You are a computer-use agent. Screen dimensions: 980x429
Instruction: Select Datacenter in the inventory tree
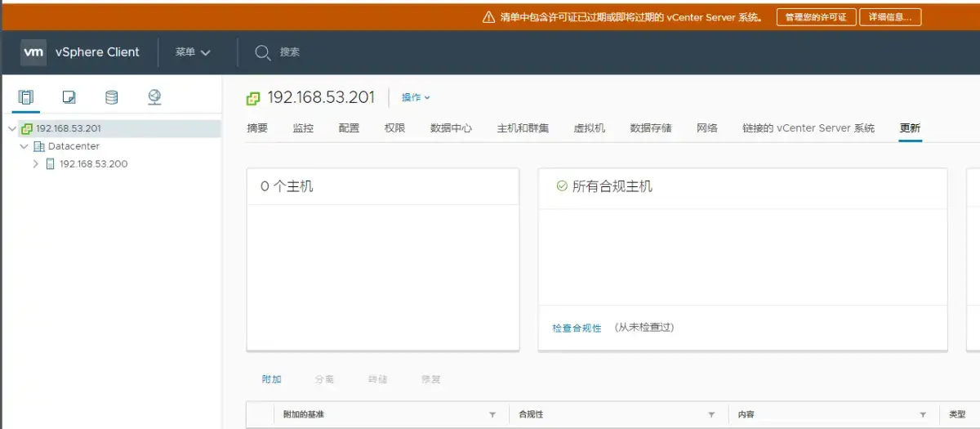point(73,146)
